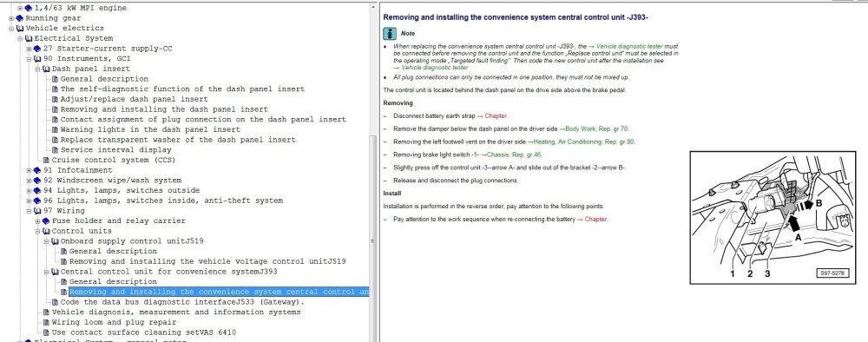This screenshot has width=868, height=342.
Task: Click the book icon beside 94 Lights, lamps, switches outside
Action: [37, 190]
